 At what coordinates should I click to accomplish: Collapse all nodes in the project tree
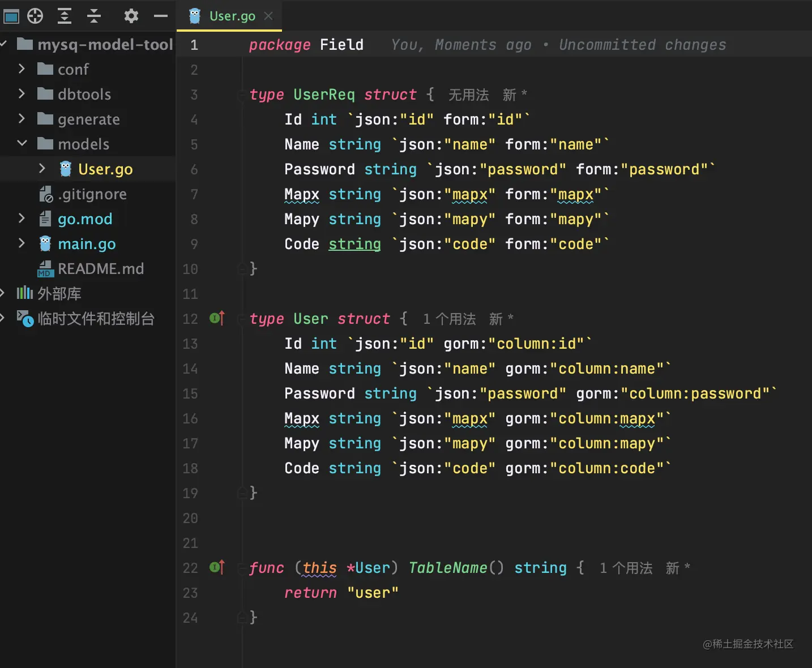tap(94, 16)
